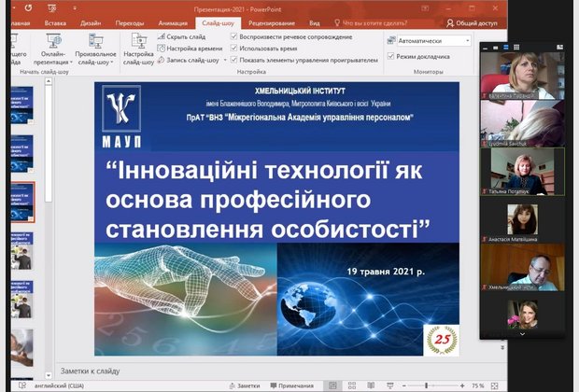Click the Скрыть слайд button
Image resolution: width=579 pixels, height=392 pixels.
coord(181,36)
